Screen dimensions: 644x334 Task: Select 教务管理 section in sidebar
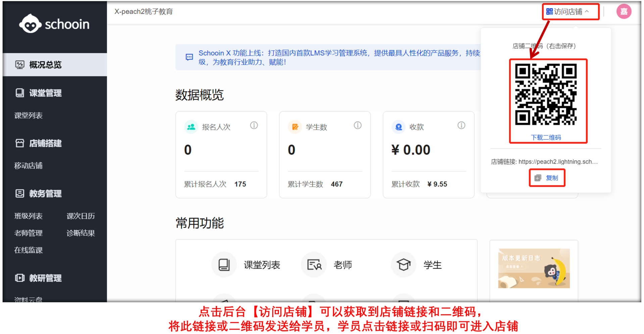pyautogui.click(x=45, y=193)
